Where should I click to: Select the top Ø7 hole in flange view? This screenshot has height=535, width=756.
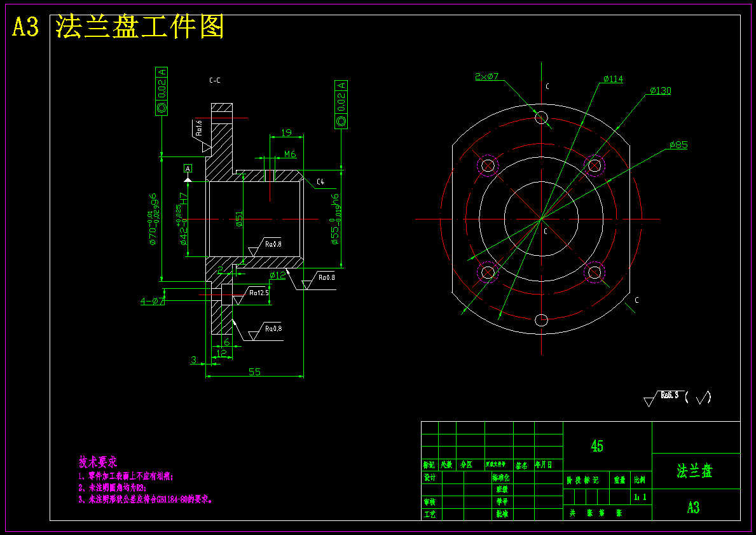pos(542,118)
